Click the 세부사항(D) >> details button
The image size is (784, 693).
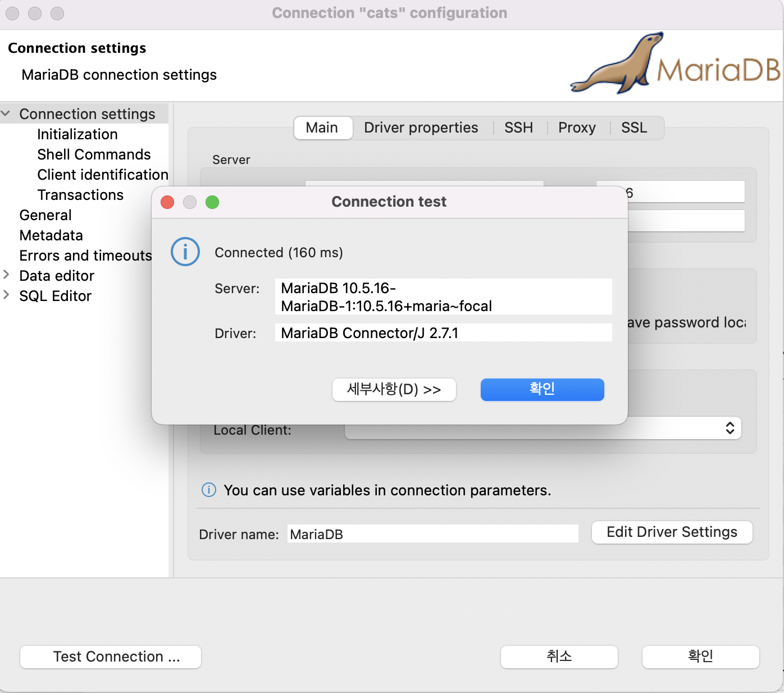(394, 390)
